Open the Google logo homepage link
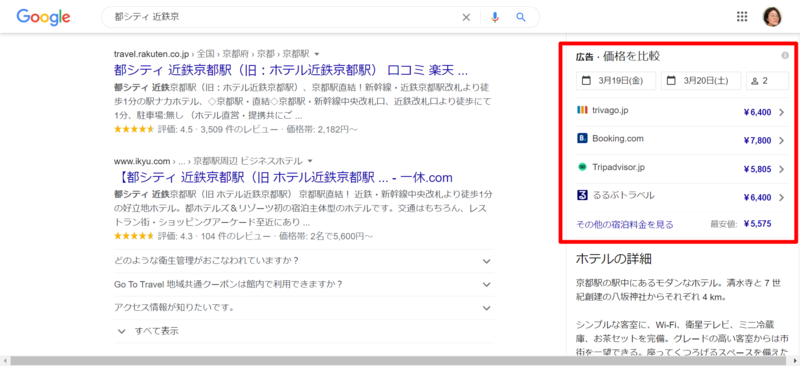This screenshot has height=366, width=800. (x=43, y=17)
